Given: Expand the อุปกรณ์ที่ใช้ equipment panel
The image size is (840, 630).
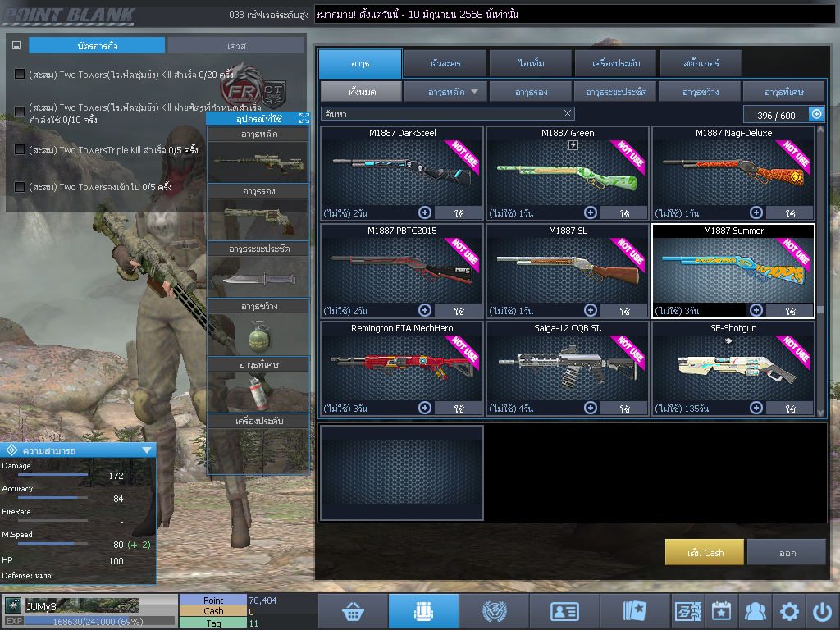Looking at the screenshot, I should pyautogui.click(x=304, y=118).
